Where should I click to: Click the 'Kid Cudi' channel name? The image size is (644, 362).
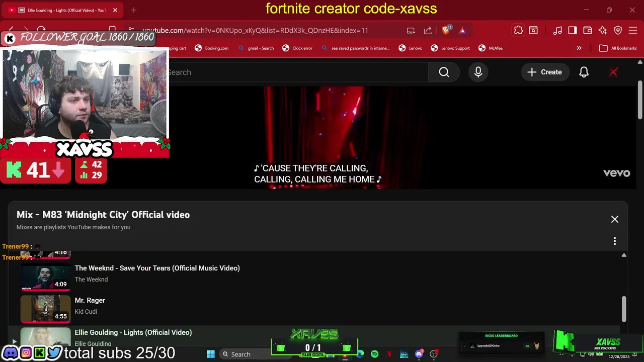pyautogui.click(x=86, y=312)
